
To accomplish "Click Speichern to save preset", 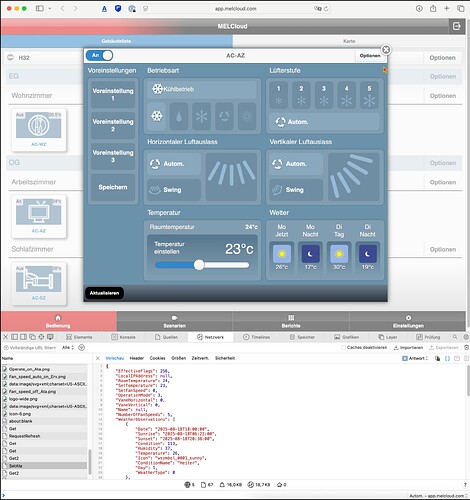I will coord(113,187).
